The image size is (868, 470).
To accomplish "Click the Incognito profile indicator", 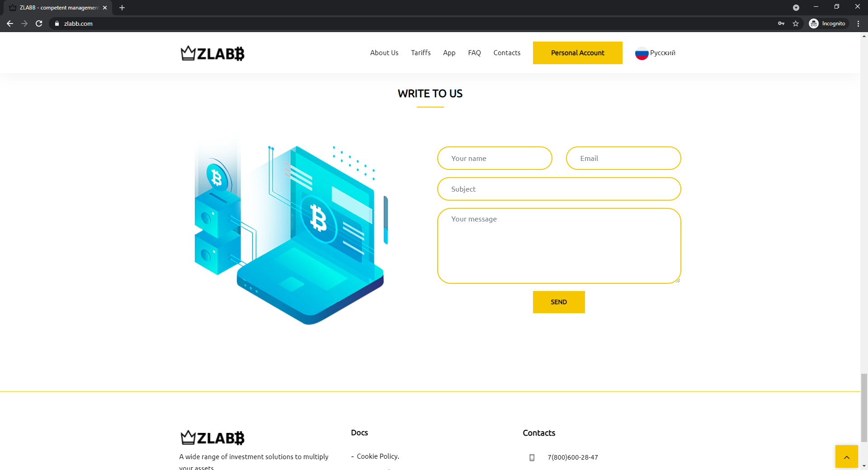I will pos(828,23).
